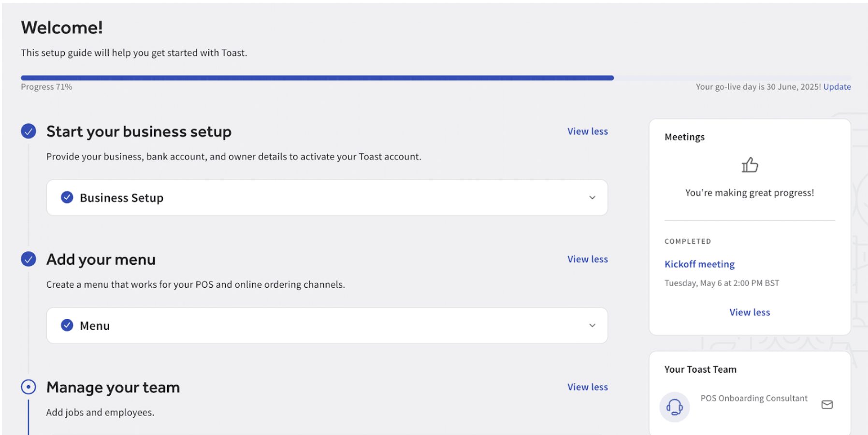This screenshot has height=435, width=868.
Task: Update the go-live day
Action: pos(837,87)
